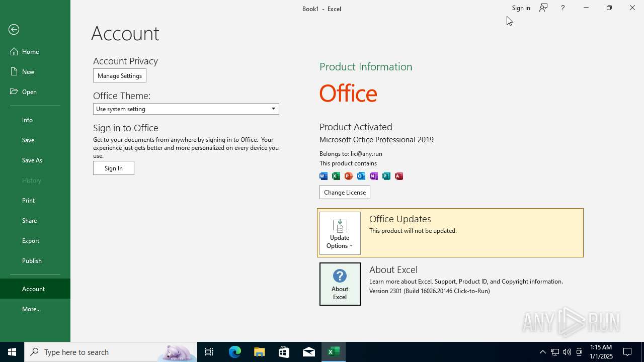Open the Home page in backstage

coord(35,51)
